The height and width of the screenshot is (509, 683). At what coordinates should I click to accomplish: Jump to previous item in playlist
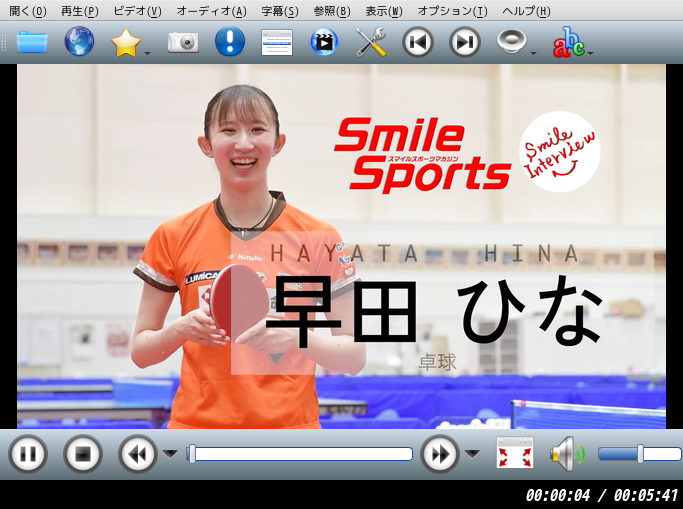click(x=418, y=42)
